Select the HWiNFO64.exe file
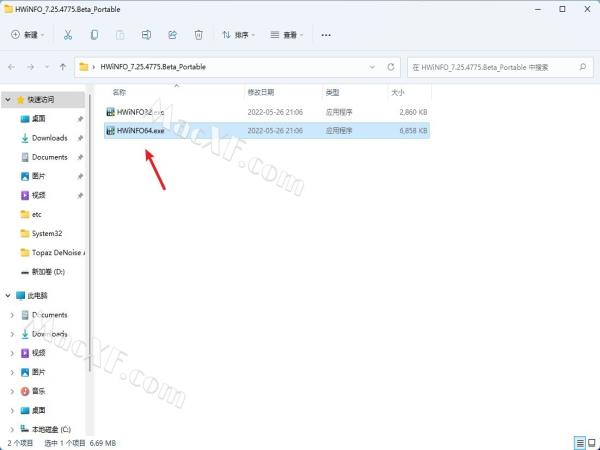This screenshot has width=600, height=450. [267, 130]
